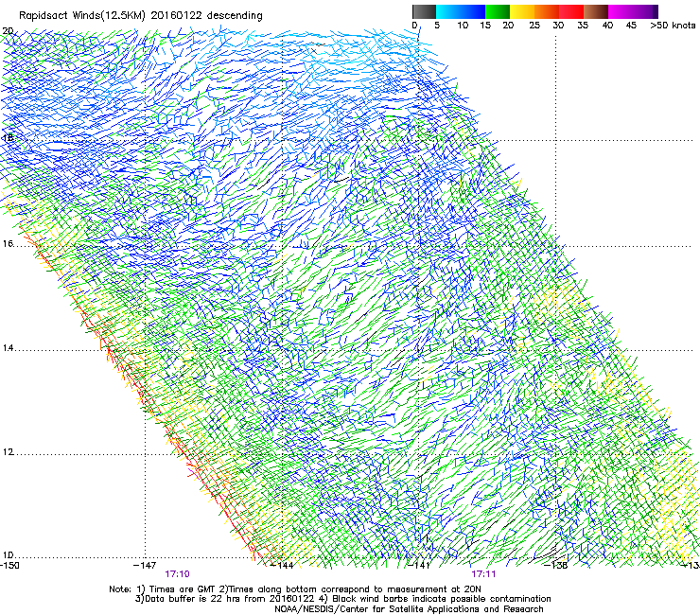
Task: Click the orange 25-30 knots legend swatch
Action: coord(547,11)
